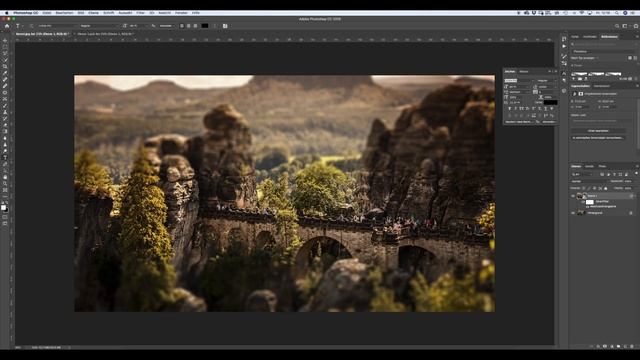Hide the Hintergrund layer
This screenshot has width=640, height=360.
[x=573, y=213]
